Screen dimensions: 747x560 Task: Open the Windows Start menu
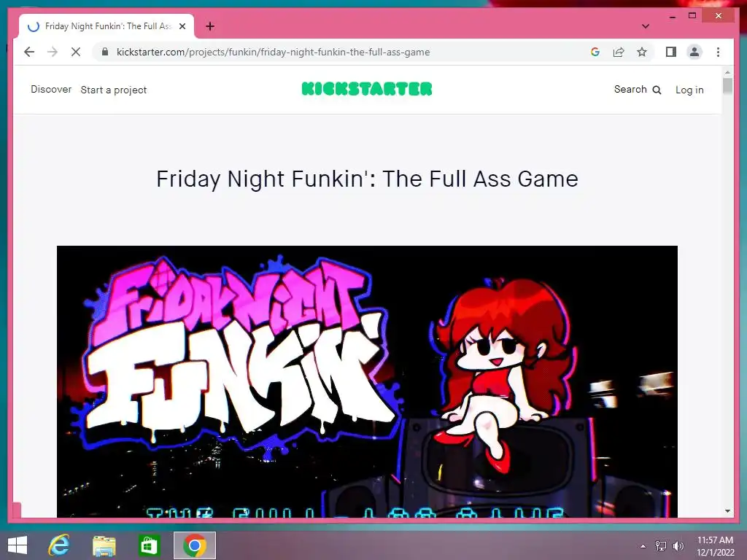18,545
